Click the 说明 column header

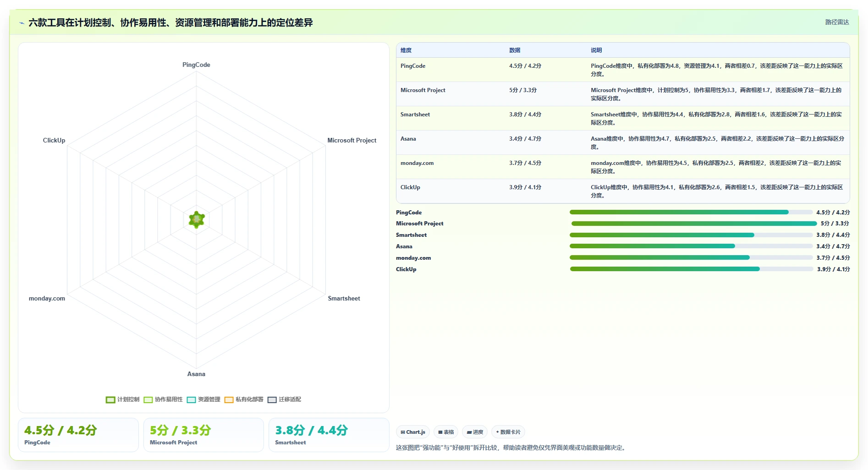pyautogui.click(x=596, y=50)
